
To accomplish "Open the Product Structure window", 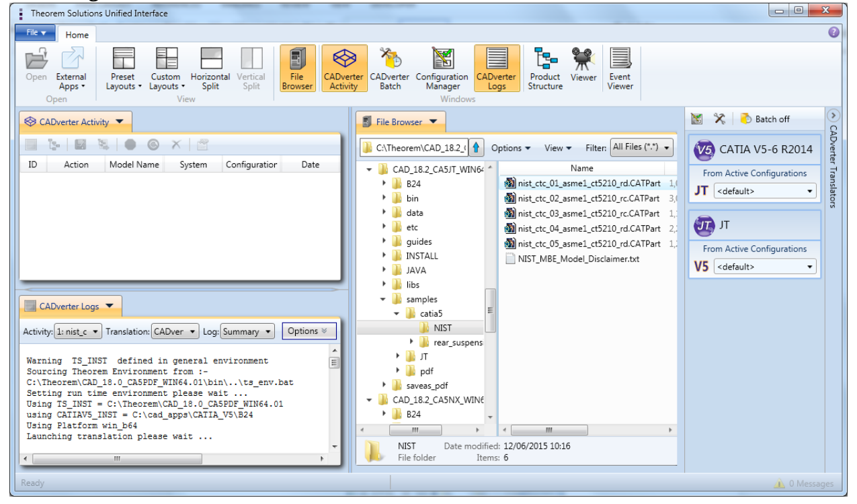I will [x=545, y=69].
